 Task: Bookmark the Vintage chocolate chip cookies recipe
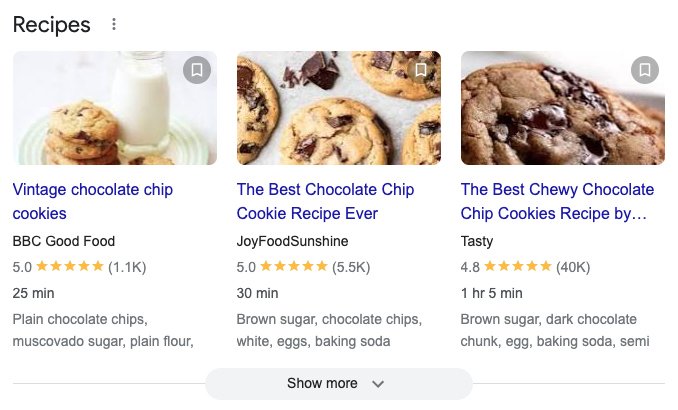coord(197,70)
